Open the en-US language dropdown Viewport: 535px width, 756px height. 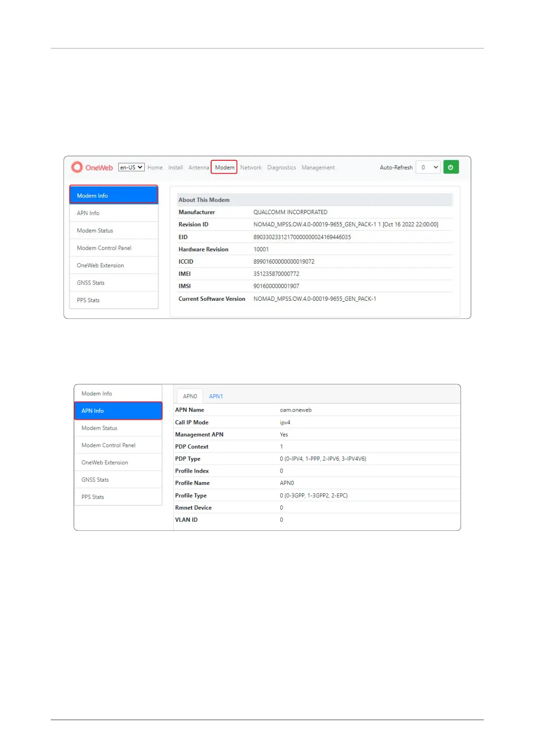pyautogui.click(x=131, y=167)
